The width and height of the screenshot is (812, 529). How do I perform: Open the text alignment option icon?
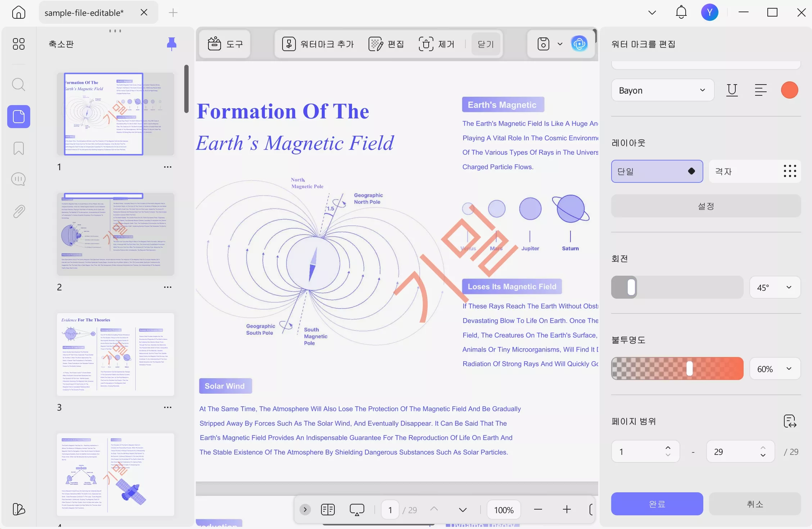tap(761, 90)
